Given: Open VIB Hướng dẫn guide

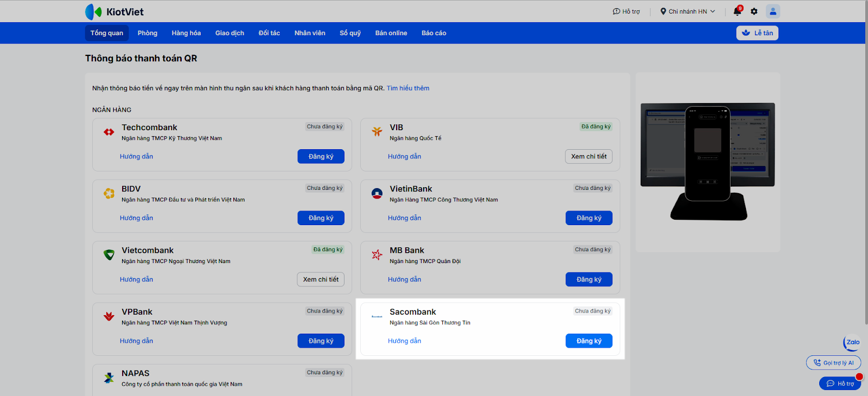Looking at the screenshot, I should click(x=405, y=156).
